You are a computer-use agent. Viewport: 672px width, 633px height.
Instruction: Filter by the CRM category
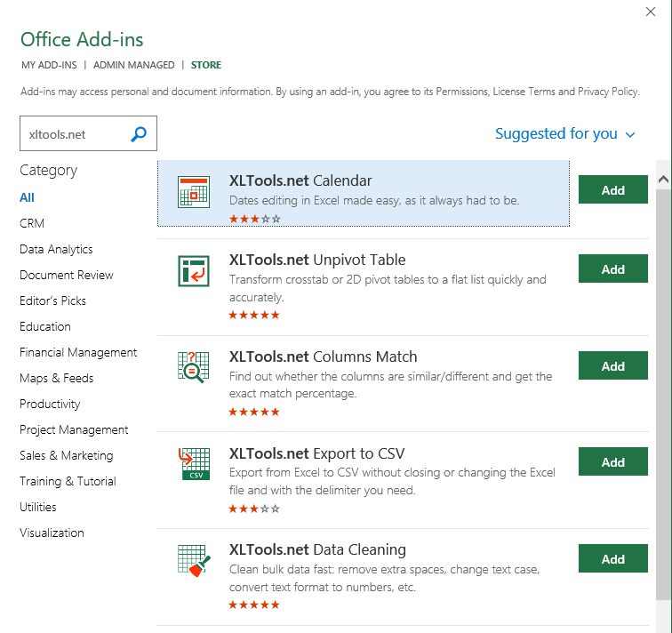point(32,223)
